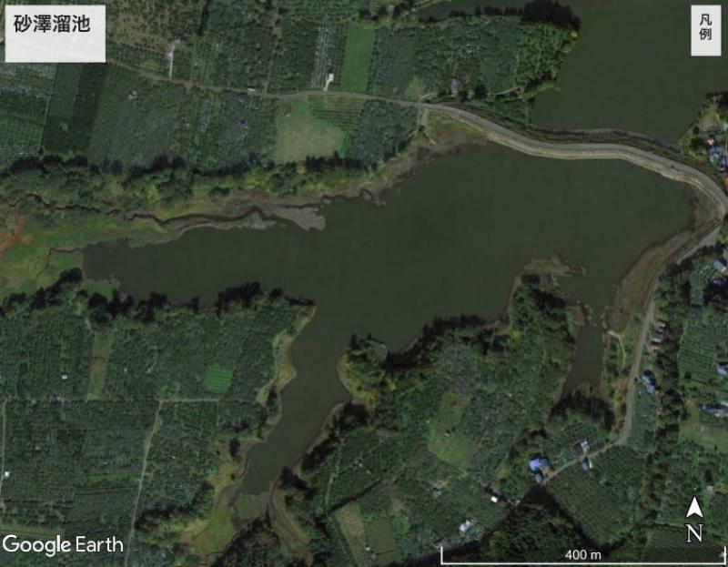This screenshot has height=567, width=728.
Task: Click the 400 m scale bar
Action: point(582,555)
